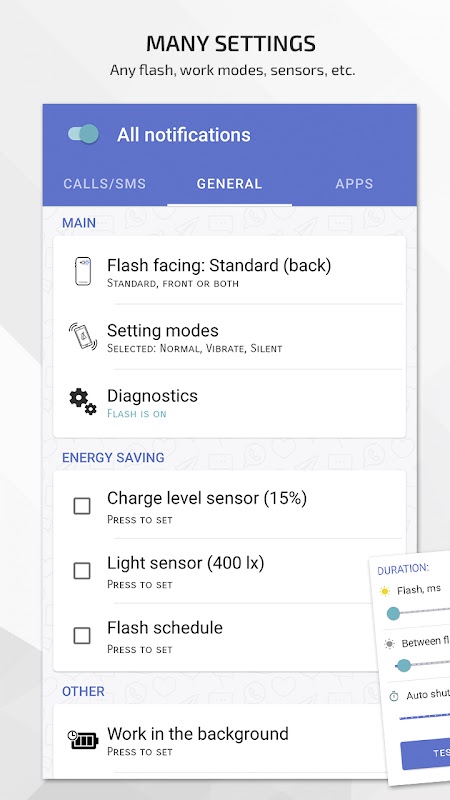Select the GENERAL tab
Screen dimensions: 450x800
(230, 184)
